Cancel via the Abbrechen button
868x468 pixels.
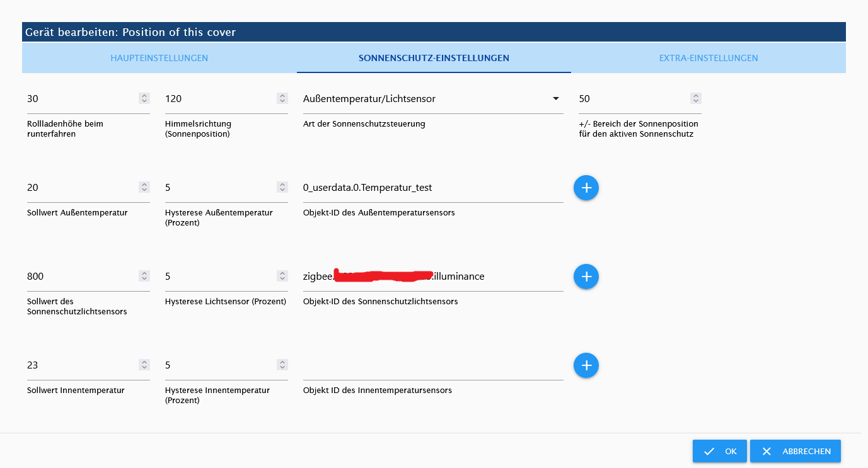pos(796,451)
